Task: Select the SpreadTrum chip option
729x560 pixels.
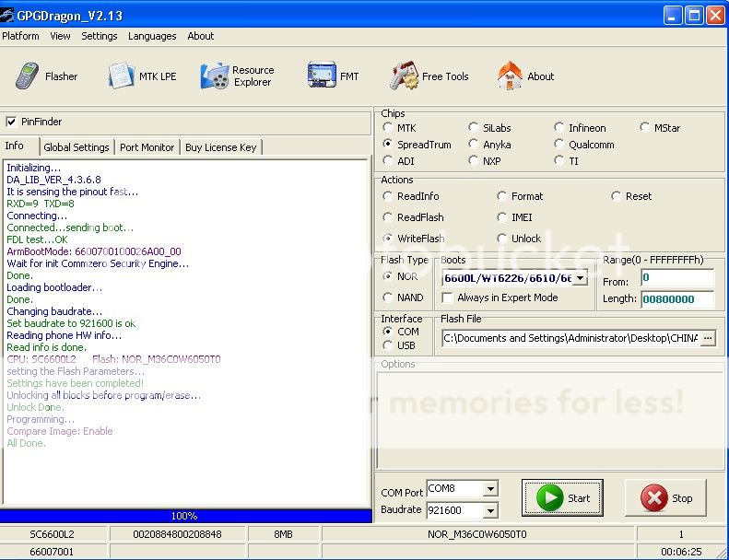Action: point(387,144)
